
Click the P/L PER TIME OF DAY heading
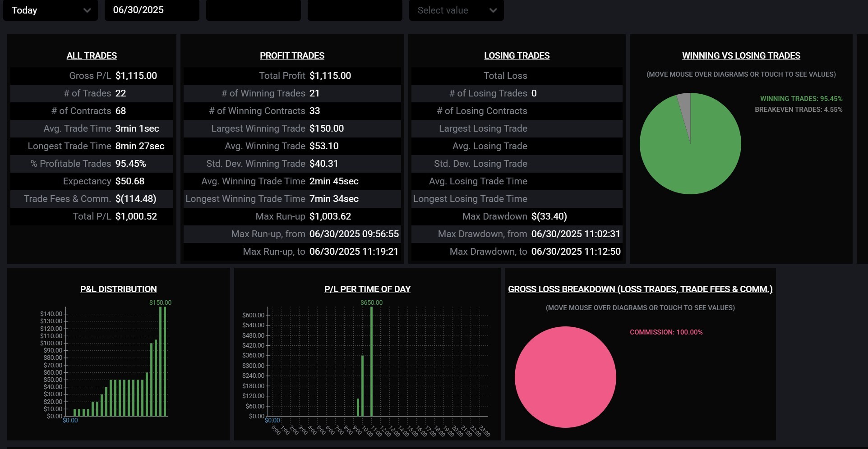click(367, 289)
